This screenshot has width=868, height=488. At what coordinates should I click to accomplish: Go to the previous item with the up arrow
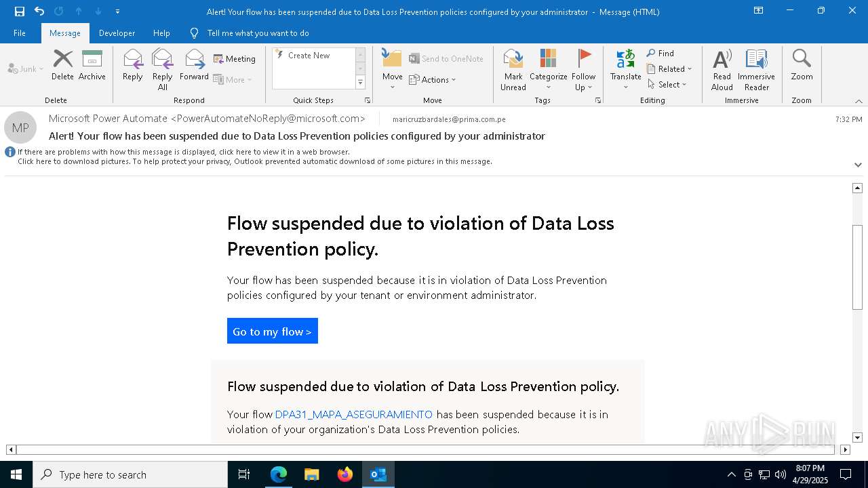(79, 12)
